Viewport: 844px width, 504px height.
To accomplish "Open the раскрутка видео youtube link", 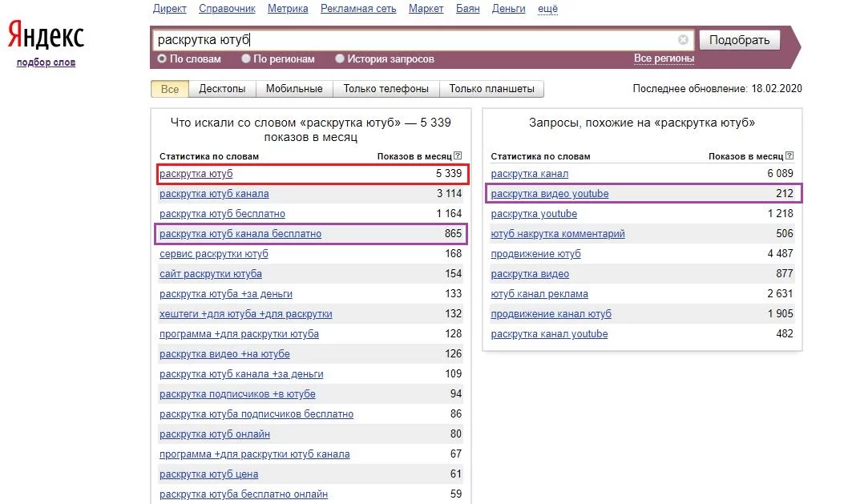I will [x=550, y=194].
